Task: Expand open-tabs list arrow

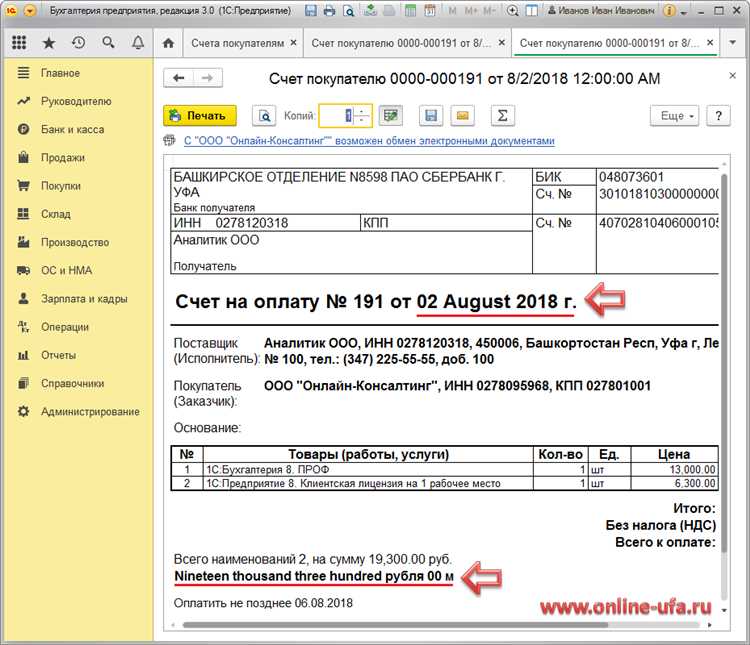Action: (x=732, y=43)
